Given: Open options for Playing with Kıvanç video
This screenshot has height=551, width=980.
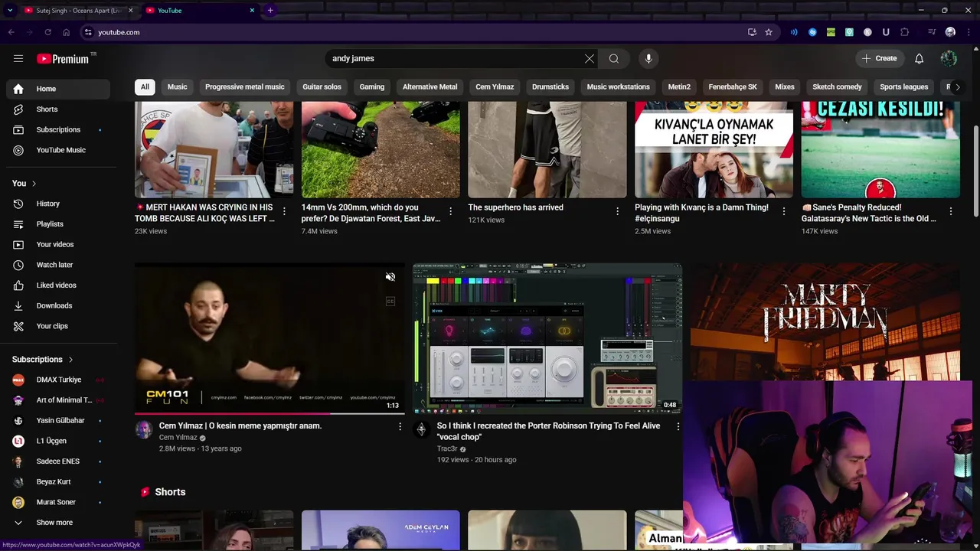Looking at the screenshot, I should click(x=783, y=211).
